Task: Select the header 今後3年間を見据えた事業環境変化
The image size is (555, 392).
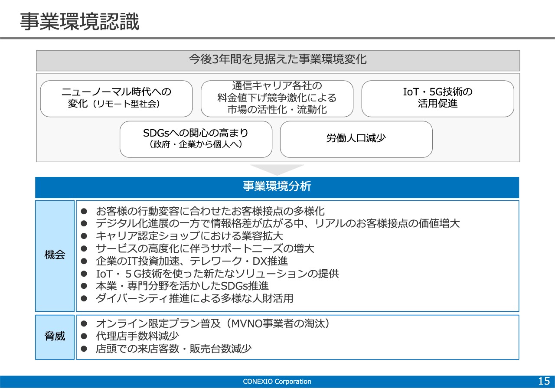Action: click(278, 60)
